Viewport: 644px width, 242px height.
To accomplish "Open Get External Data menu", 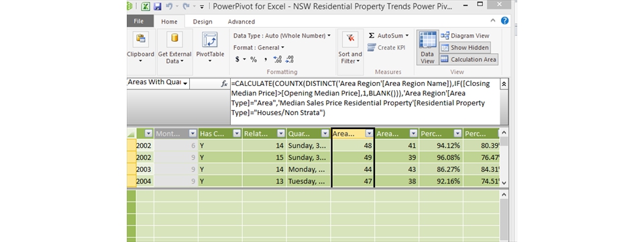I will tap(174, 47).
